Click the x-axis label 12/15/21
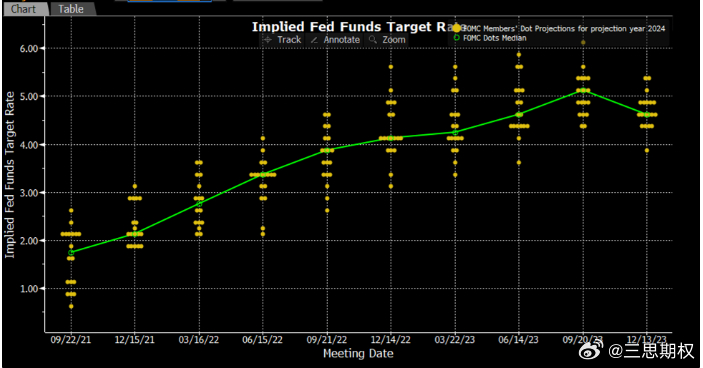 point(135,340)
